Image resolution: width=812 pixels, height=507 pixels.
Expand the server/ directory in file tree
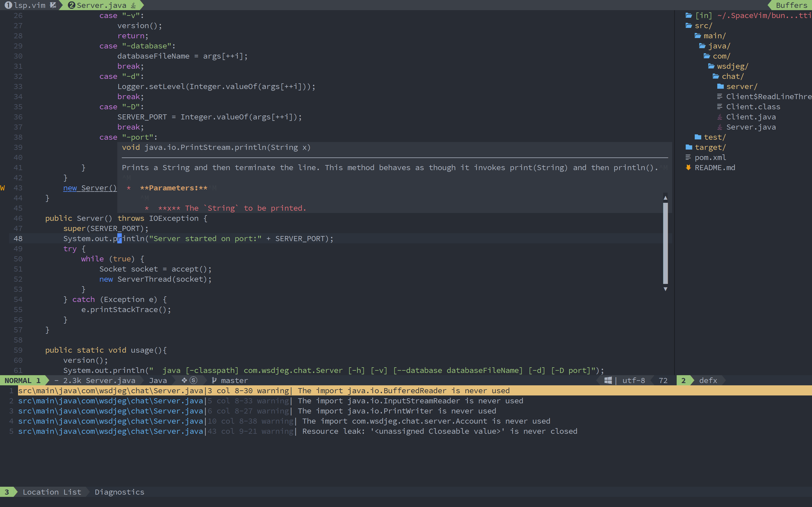(740, 86)
